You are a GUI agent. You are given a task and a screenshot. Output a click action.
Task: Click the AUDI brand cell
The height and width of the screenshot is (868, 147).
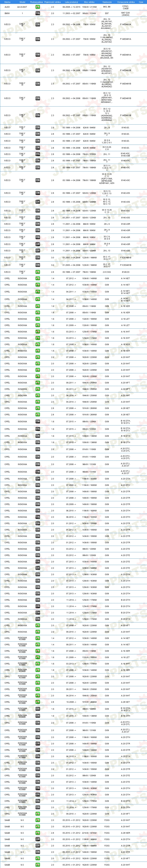point(7,7)
